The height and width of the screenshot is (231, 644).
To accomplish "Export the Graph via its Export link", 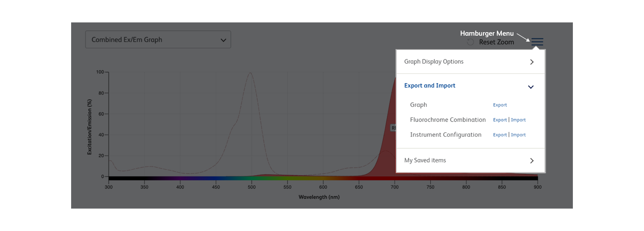I will [500, 105].
